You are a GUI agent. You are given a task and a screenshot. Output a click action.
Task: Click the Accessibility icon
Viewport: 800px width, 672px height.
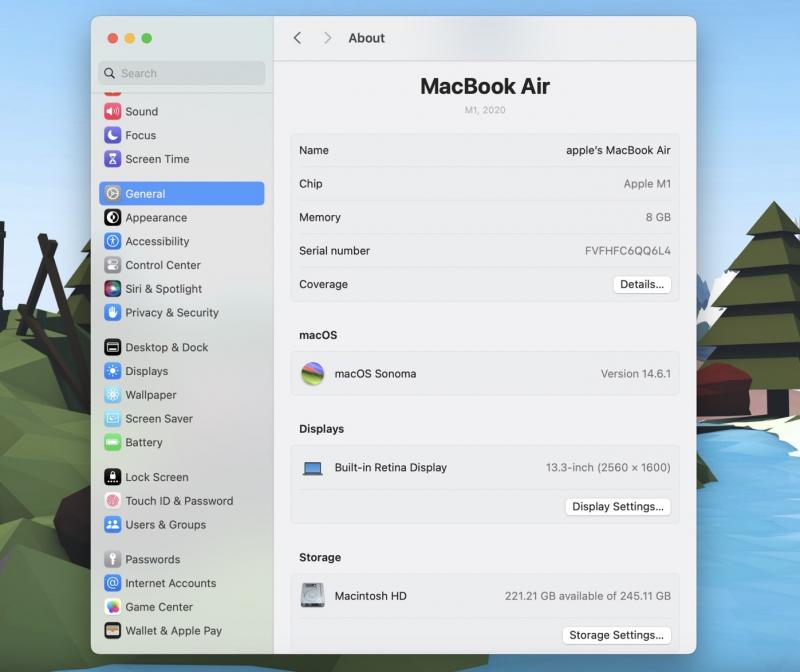coord(113,241)
